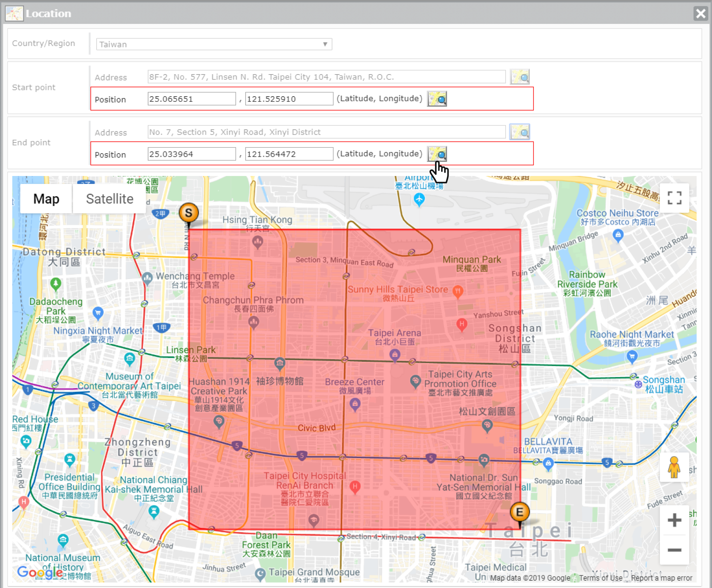The height and width of the screenshot is (588, 712).
Task: Click the Taipei Songshan Airport icon
Action: [419, 200]
